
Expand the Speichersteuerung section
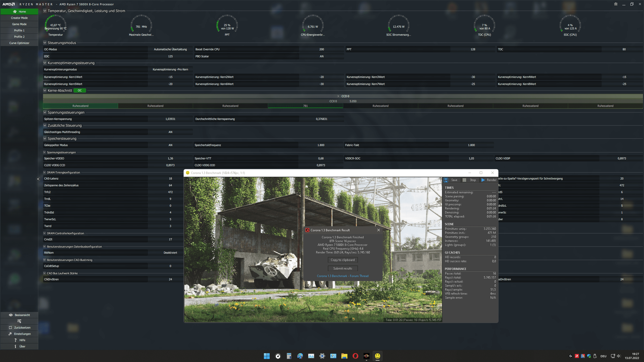click(x=45, y=138)
